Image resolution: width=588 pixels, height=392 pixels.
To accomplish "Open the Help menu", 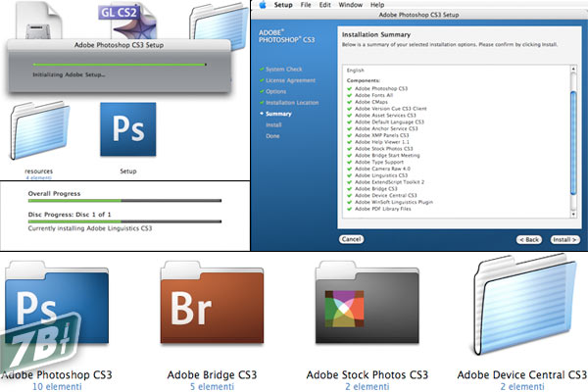I will (x=375, y=5).
